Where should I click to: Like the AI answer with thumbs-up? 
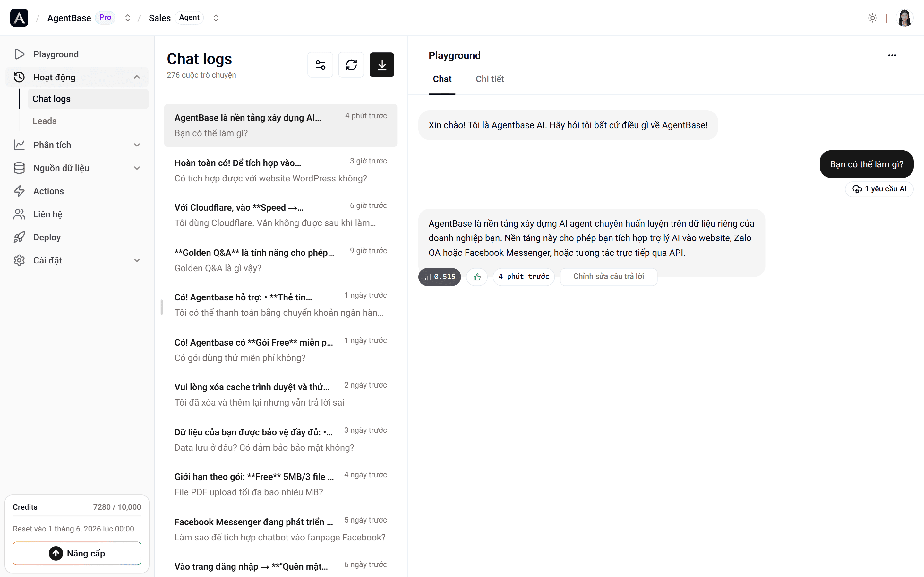click(x=477, y=277)
